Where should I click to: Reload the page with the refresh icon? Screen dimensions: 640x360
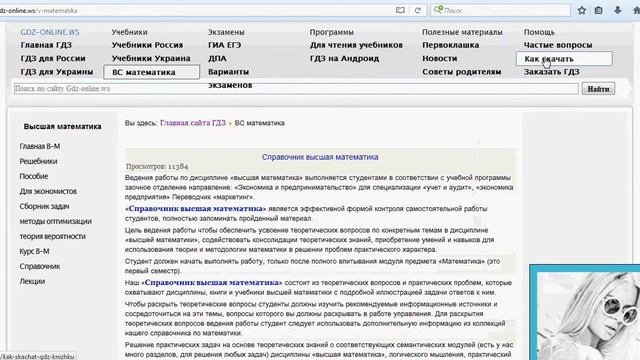click(418, 11)
